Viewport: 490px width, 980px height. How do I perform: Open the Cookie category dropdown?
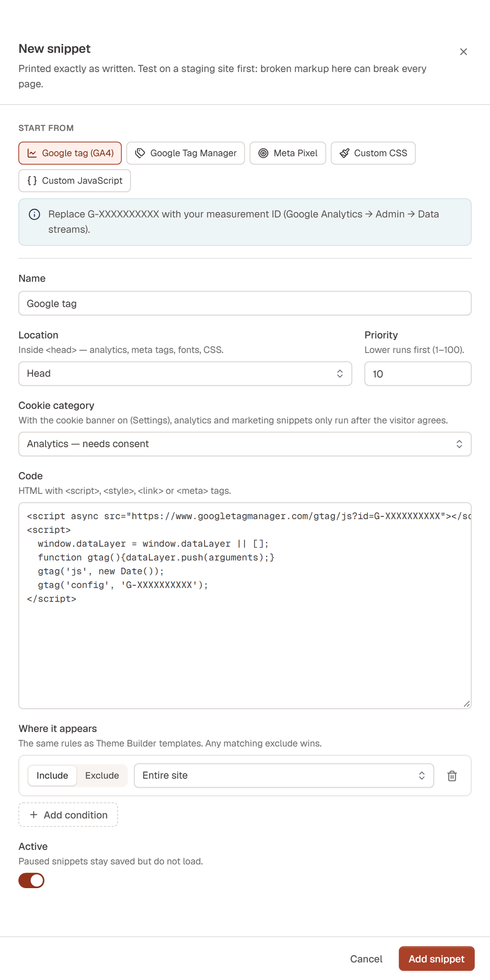pyautogui.click(x=245, y=444)
